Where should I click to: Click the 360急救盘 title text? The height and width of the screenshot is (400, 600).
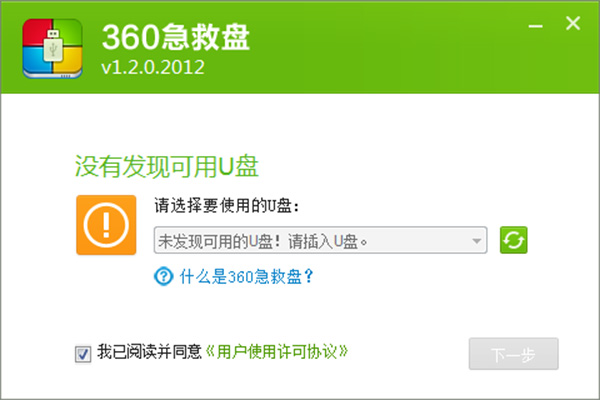pos(176,37)
